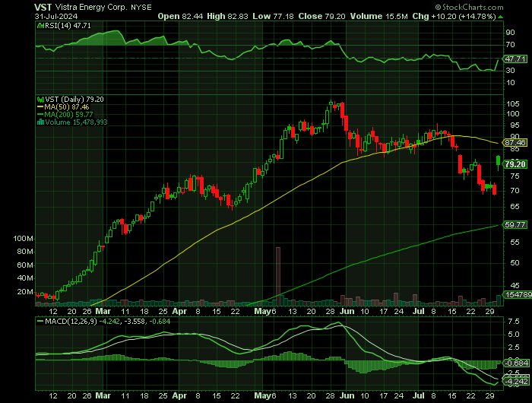Click the RSI(14) 47.71 legend label
This screenshot has width=532, height=403.
(x=67, y=25)
